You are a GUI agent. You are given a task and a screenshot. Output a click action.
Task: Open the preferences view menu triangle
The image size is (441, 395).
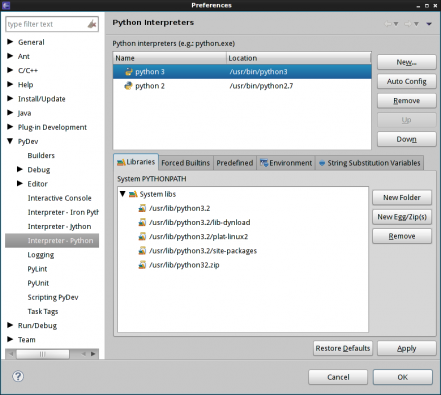pos(429,24)
